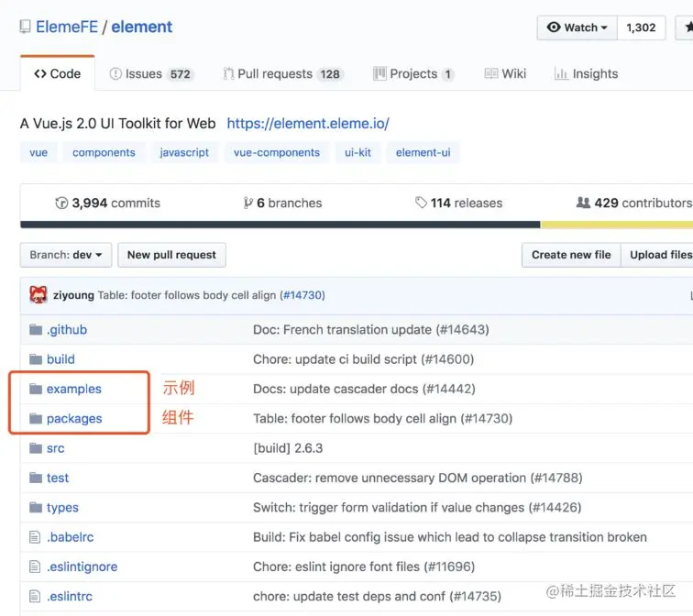Click the ziyoung author name
This screenshot has width=693, height=616.
(73, 295)
